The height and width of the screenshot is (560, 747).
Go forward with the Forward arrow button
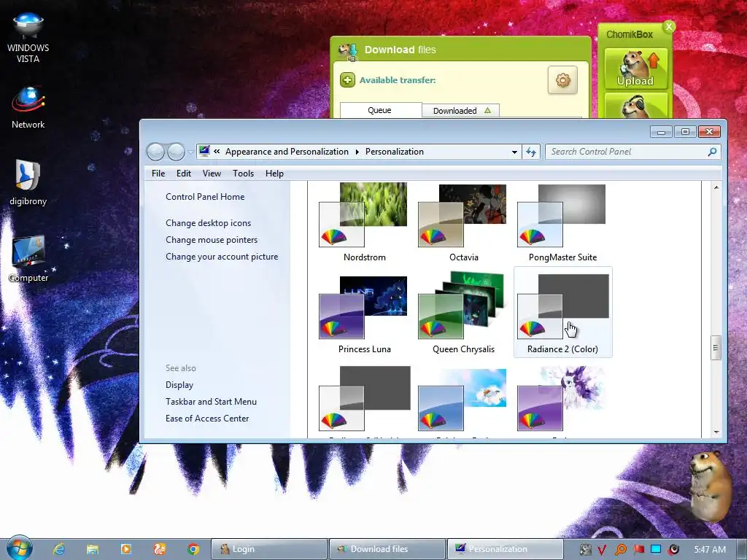point(176,152)
